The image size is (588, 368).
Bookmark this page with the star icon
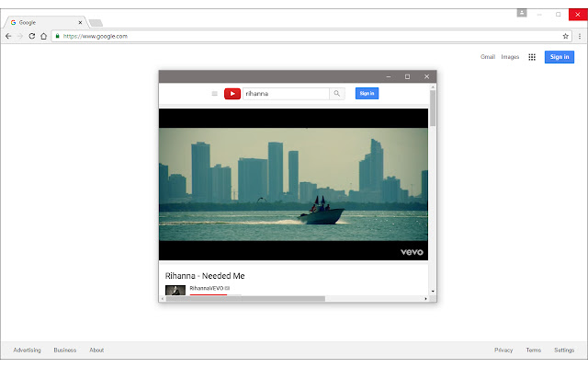566,36
